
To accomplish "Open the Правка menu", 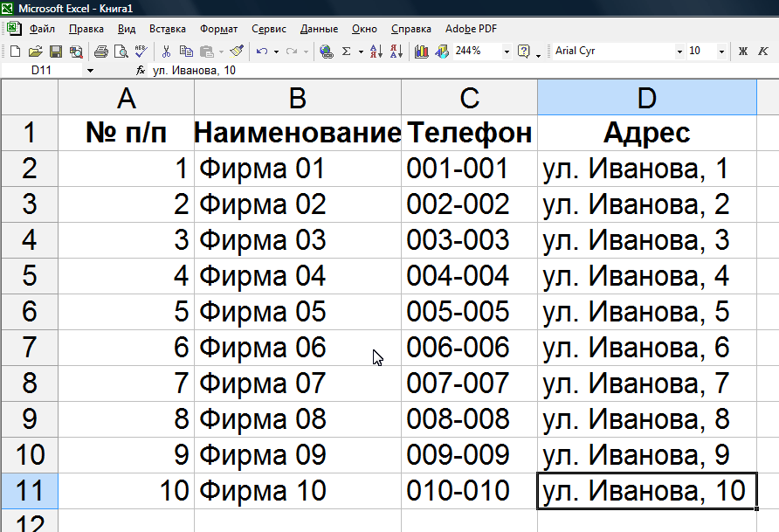I will tap(86, 29).
